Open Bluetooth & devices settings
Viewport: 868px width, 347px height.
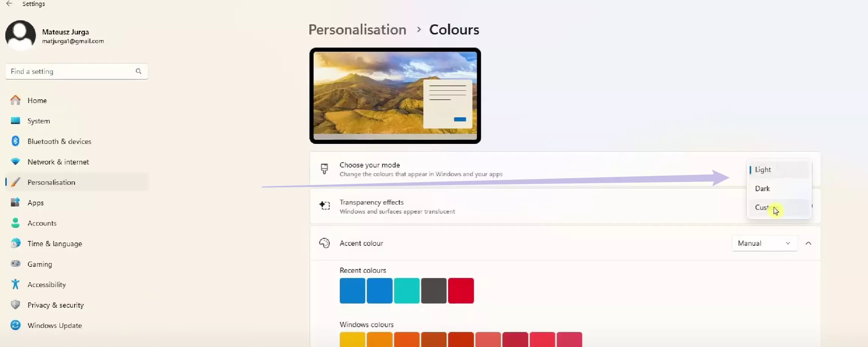[x=77, y=141]
